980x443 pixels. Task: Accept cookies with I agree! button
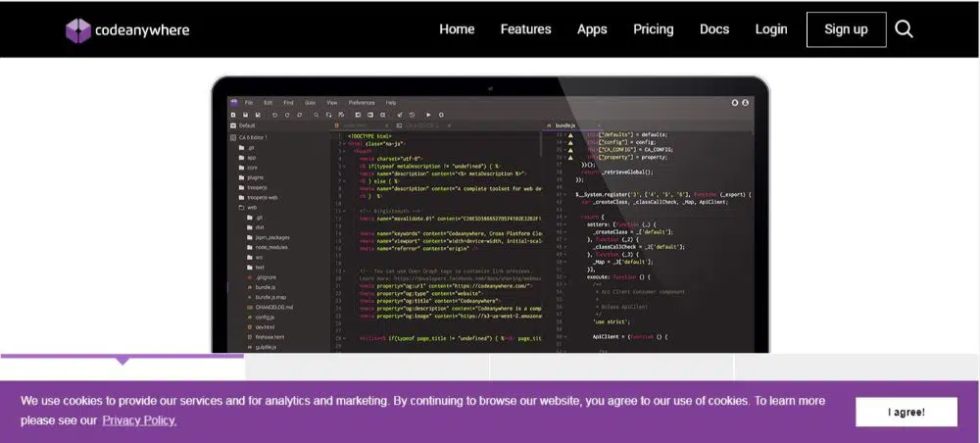[906, 412]
